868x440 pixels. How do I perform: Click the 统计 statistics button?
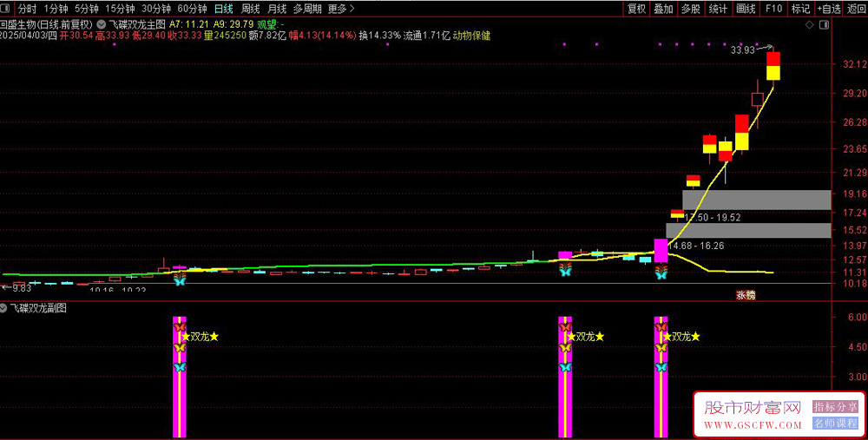point(719,9)
